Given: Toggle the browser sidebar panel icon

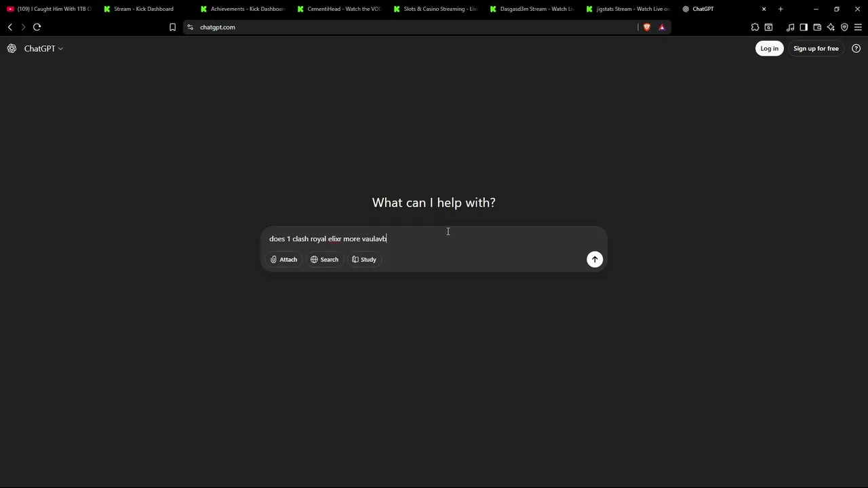Looking at the screenshot, I should click(804, 27).
